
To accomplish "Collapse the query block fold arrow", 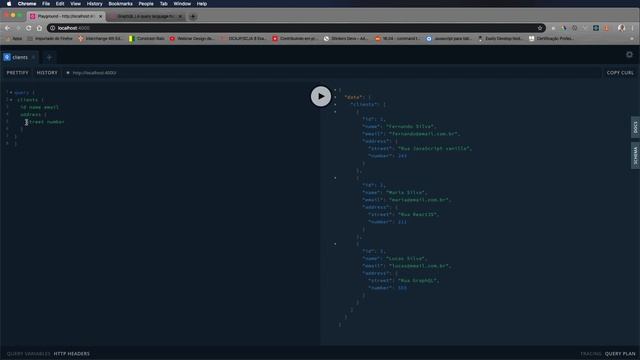I will [x=11, y=93].
